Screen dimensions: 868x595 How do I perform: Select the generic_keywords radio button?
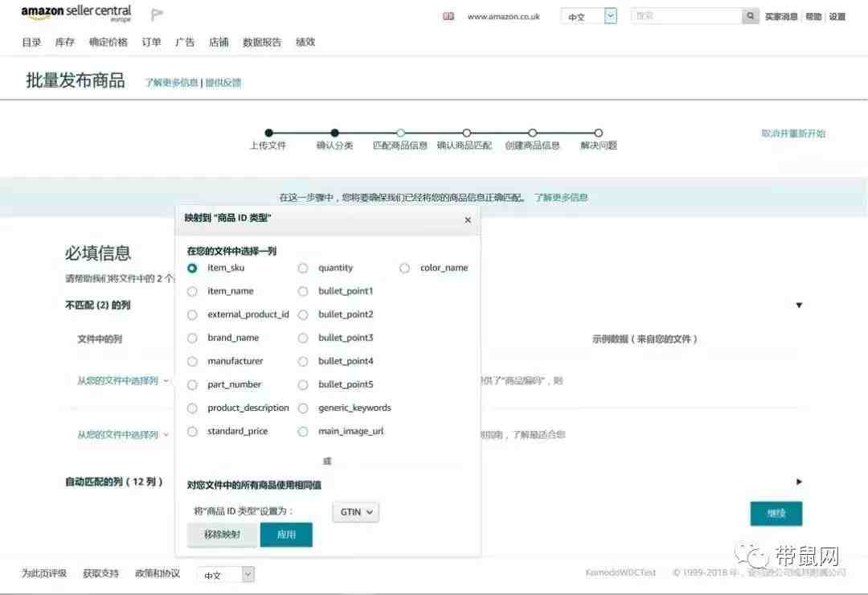[x=303, y=408]
